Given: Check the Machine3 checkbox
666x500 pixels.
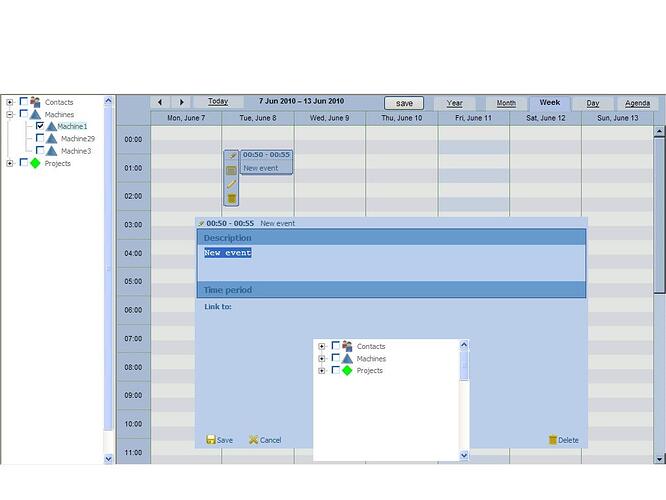Looking at the screenshot, I should point(40,150).
